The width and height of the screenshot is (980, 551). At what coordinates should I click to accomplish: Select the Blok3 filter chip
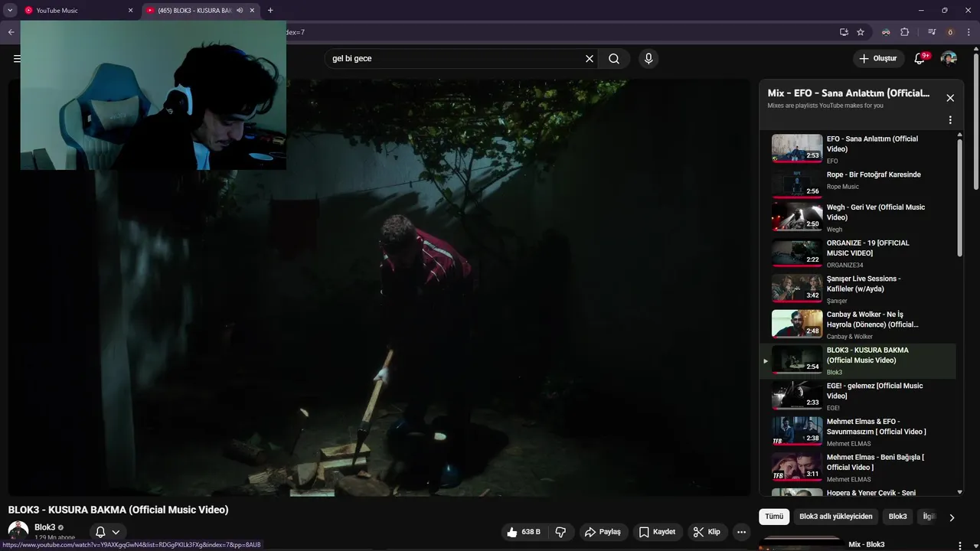coord(897,517)
